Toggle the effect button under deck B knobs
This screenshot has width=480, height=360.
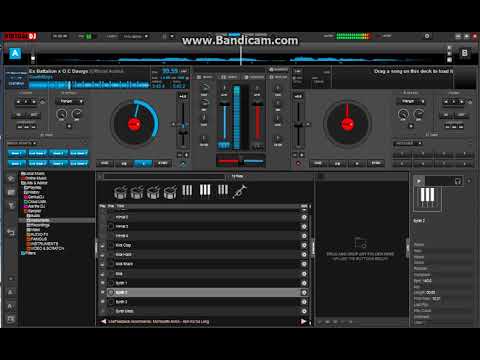coord(411,126)
